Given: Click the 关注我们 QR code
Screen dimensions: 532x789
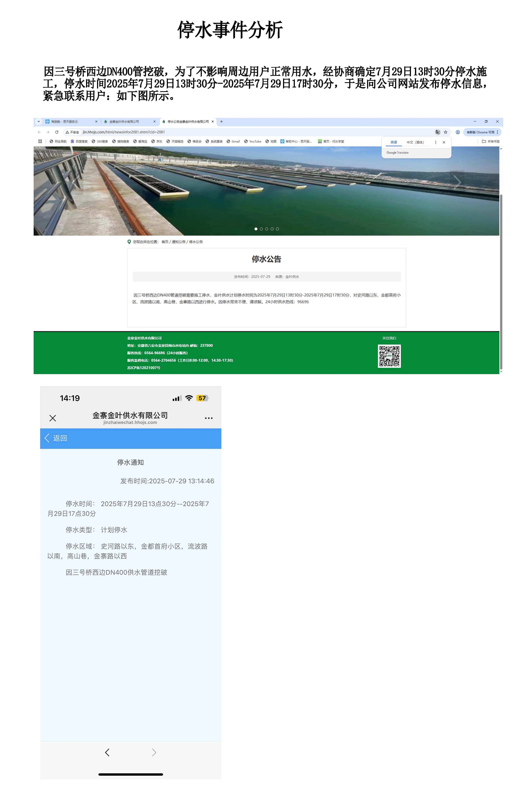Looking at the screenshot, I should pyautogui.click(x=389, y=356).
